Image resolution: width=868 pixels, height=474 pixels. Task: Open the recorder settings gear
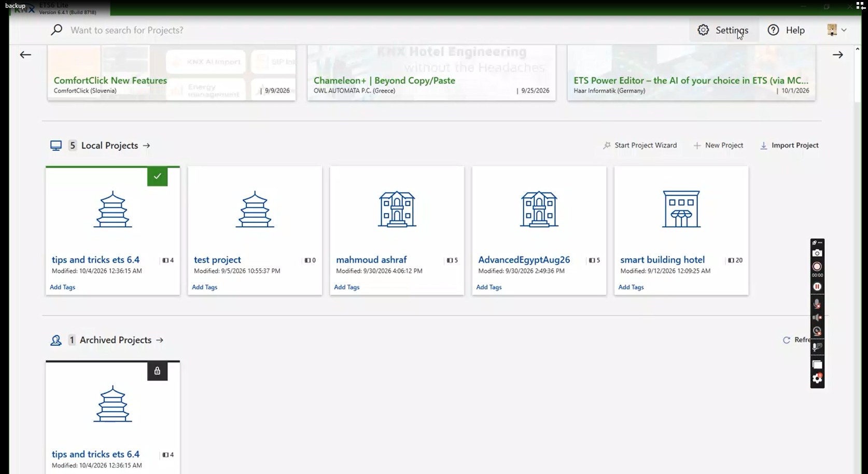[817, 379]
